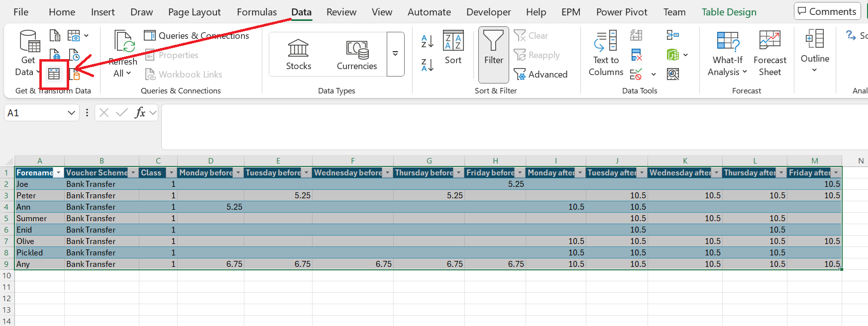Click the Consolidate icon
Viewport: 868px width, 326px height.
pyautogui.click(x=673, y=35)
